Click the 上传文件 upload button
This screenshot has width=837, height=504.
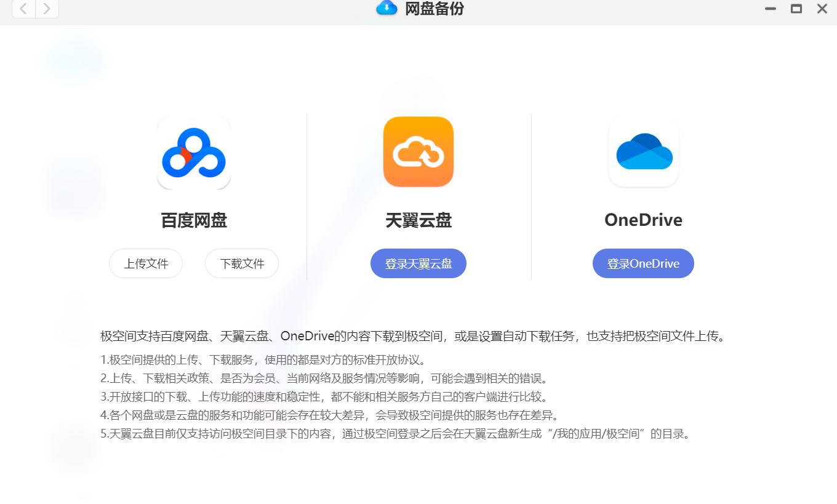point(146,263)
